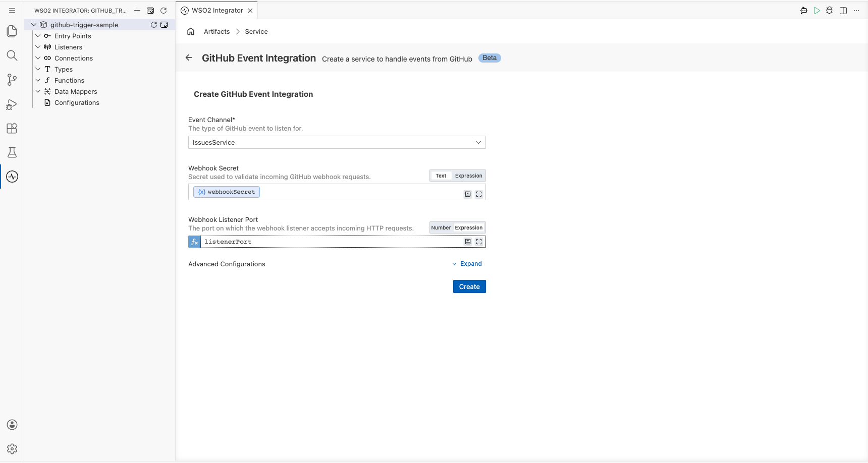Toggle the Entry Points tree chevron

(38, 36)
